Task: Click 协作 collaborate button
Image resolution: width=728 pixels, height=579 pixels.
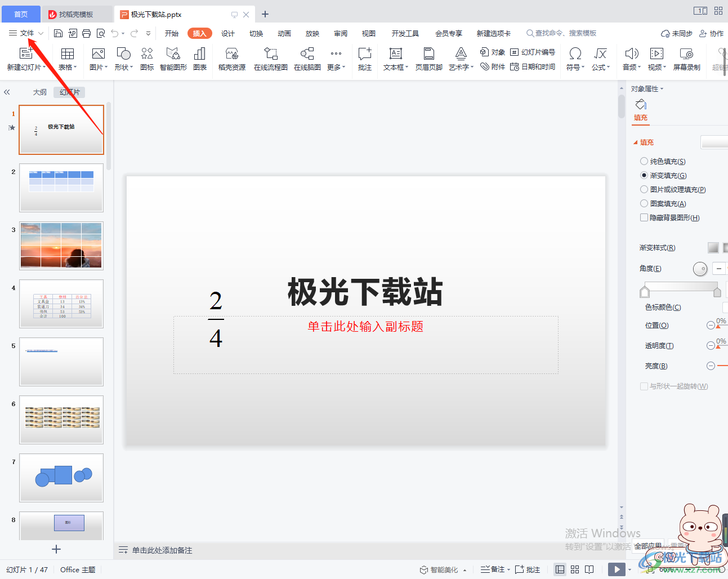Action: [712, 34]
